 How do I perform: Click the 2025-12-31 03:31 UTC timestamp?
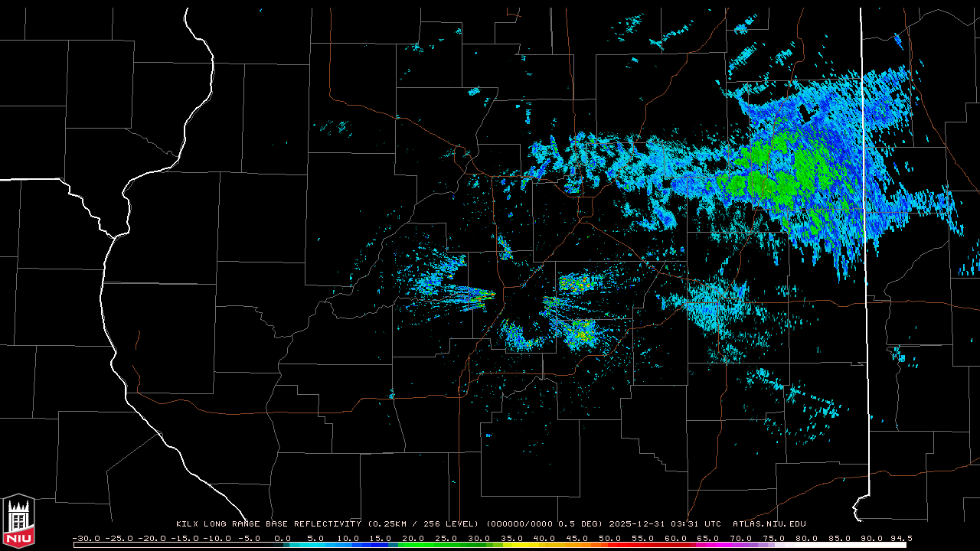[x=665, y=524]
